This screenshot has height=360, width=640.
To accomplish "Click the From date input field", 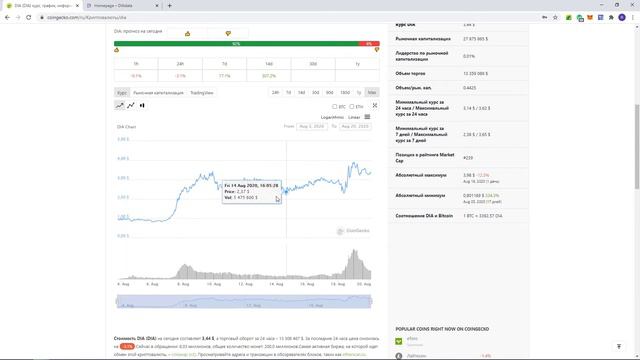I will pyautogui.click(x=312, y=127).
